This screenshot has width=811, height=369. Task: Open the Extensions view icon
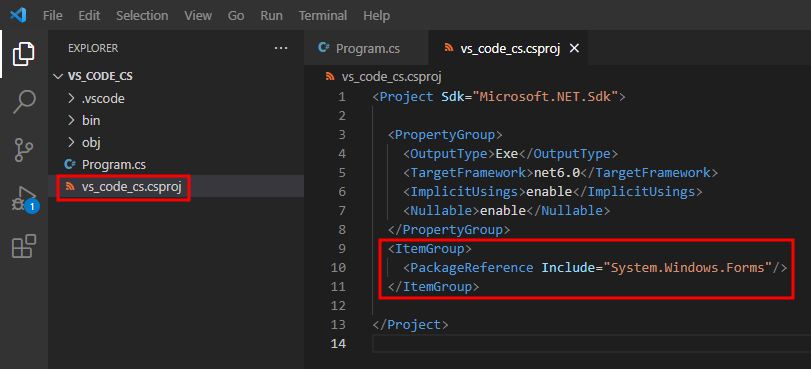(24, 246)
